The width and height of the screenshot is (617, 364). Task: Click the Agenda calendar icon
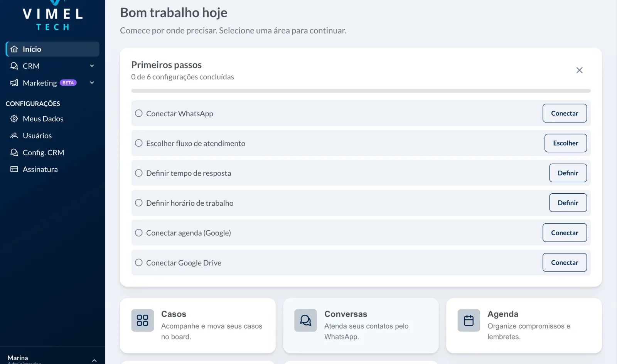469,320
